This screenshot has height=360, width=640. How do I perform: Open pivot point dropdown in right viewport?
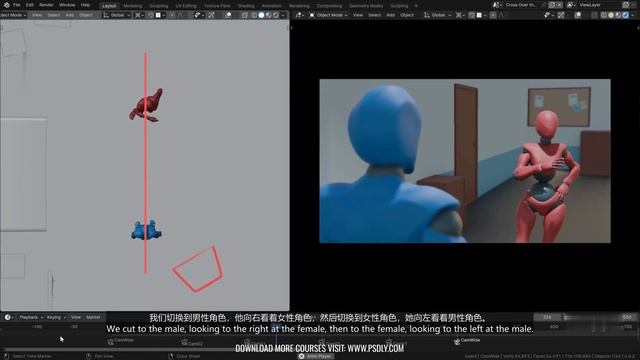460,15
